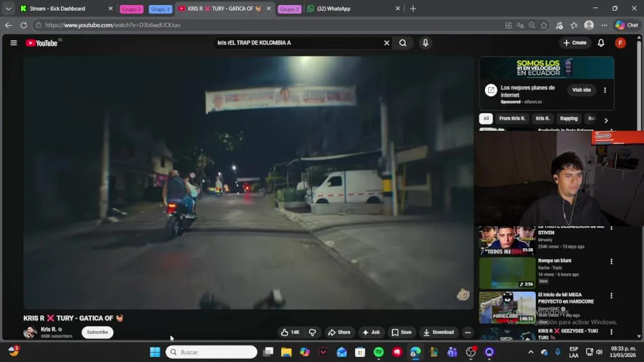This screenshot has height=362, width=644.
Task: Open the tab search dropdown arrow
Action: (8, 9)
